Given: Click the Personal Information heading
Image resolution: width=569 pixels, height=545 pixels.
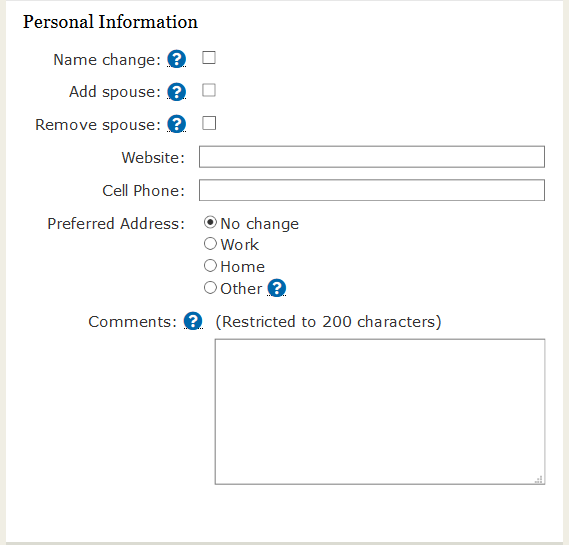Looking at the screenshot, I should coord(110,22).
